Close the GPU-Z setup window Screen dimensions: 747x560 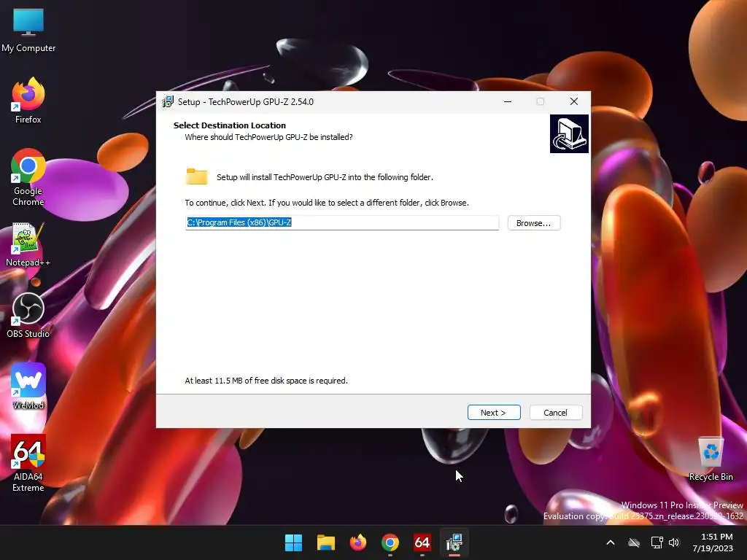573,101
